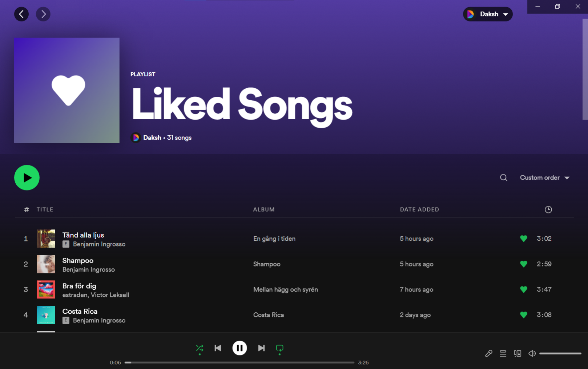Minimize the application window

click(537, 7)
